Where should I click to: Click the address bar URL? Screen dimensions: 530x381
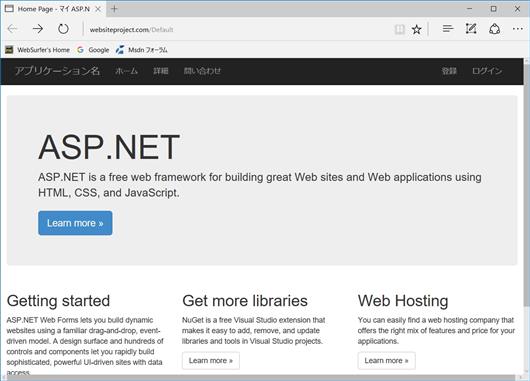point(131,30)
